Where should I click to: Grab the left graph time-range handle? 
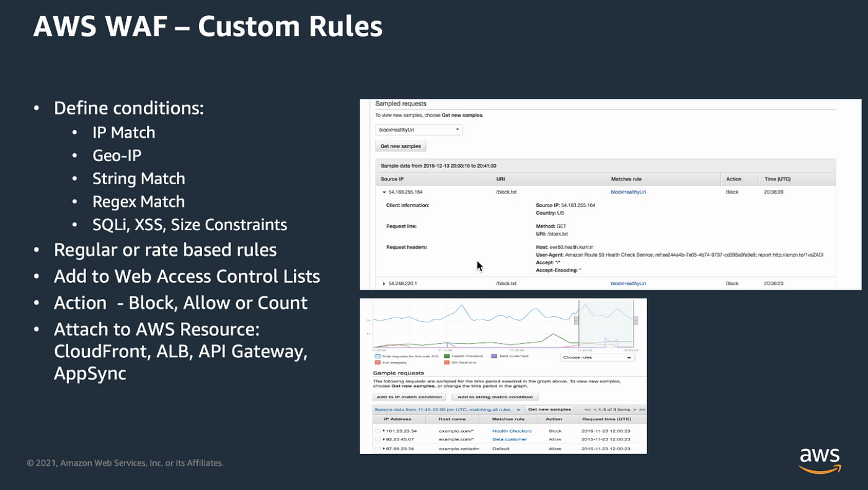[577, 320]
